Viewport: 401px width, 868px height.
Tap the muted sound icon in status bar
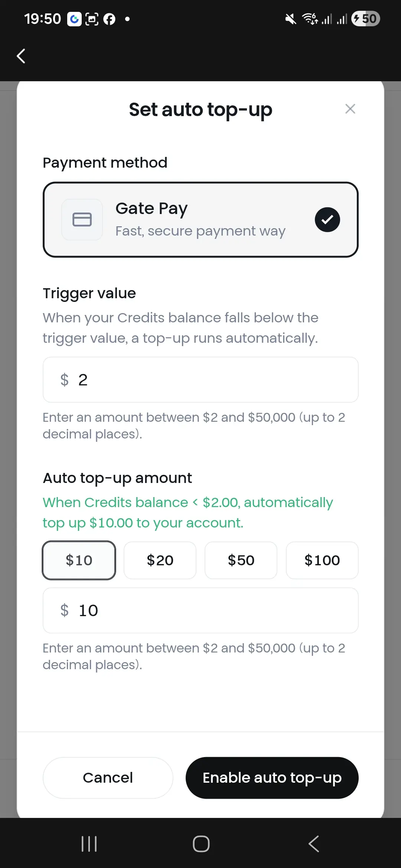290,19
